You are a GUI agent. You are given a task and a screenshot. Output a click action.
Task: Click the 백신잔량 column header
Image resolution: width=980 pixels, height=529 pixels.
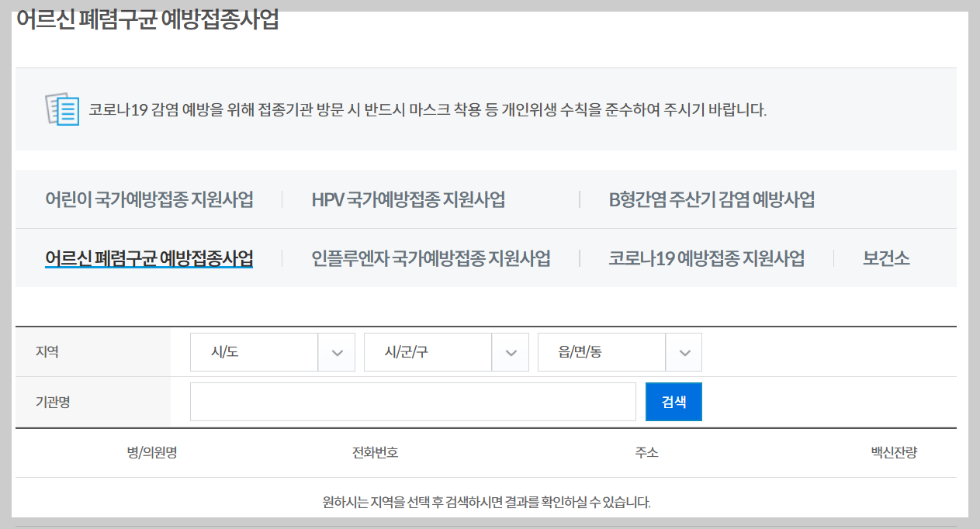click(895, 454)
